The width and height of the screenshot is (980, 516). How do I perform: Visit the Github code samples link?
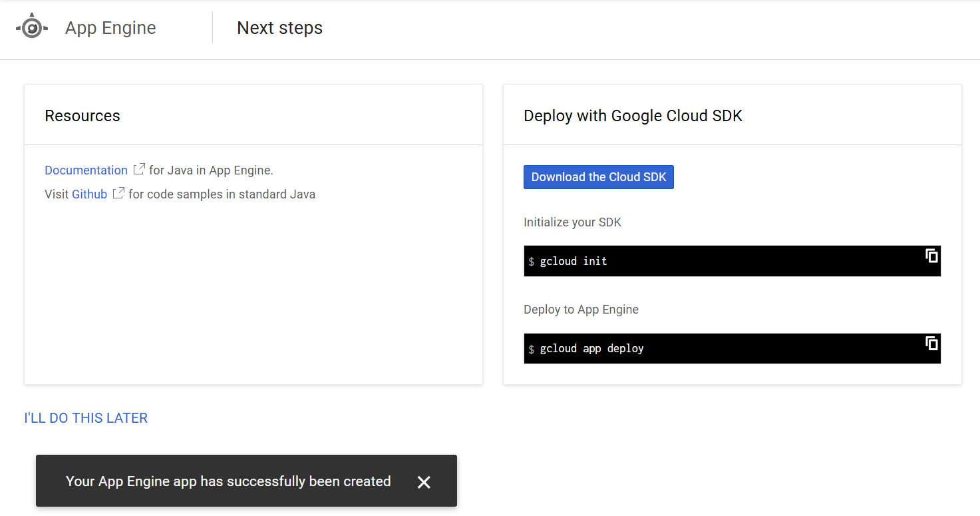pos(89,194)
